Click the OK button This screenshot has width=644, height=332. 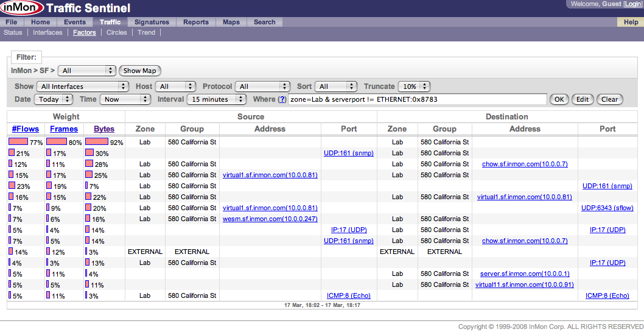click(x=559, y=99)
